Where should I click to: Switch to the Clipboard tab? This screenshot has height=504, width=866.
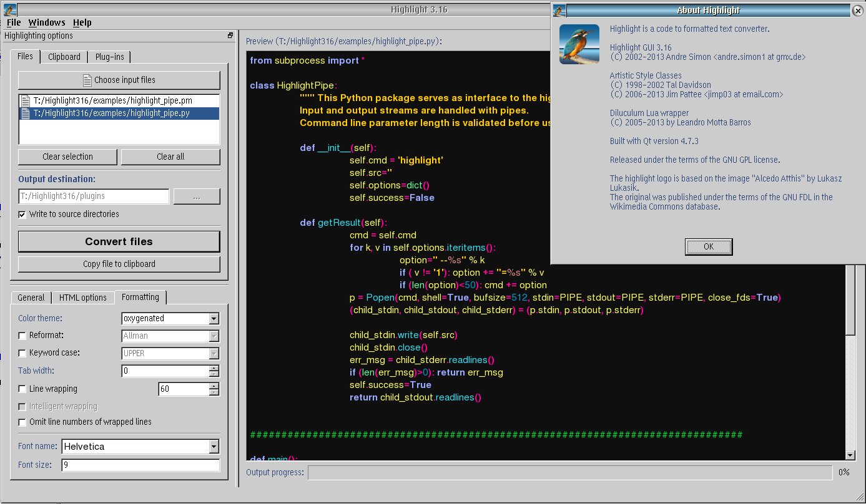coord(64,57)
